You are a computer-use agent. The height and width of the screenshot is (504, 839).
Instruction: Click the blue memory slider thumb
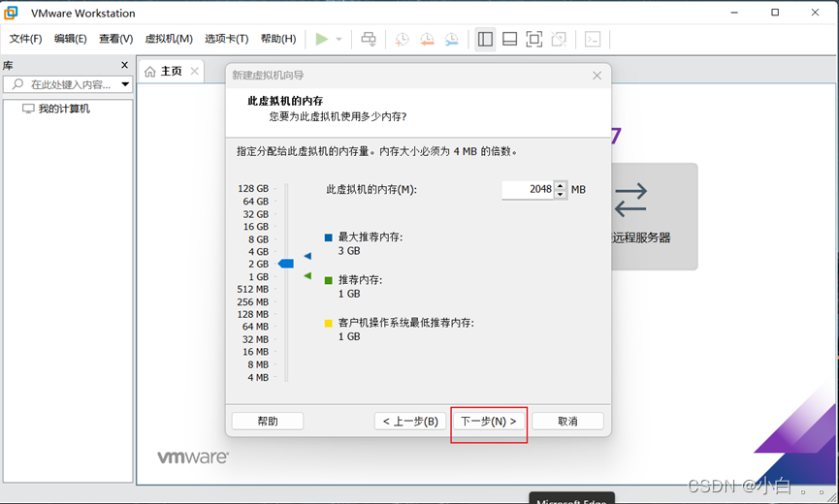tap(286, 264)
